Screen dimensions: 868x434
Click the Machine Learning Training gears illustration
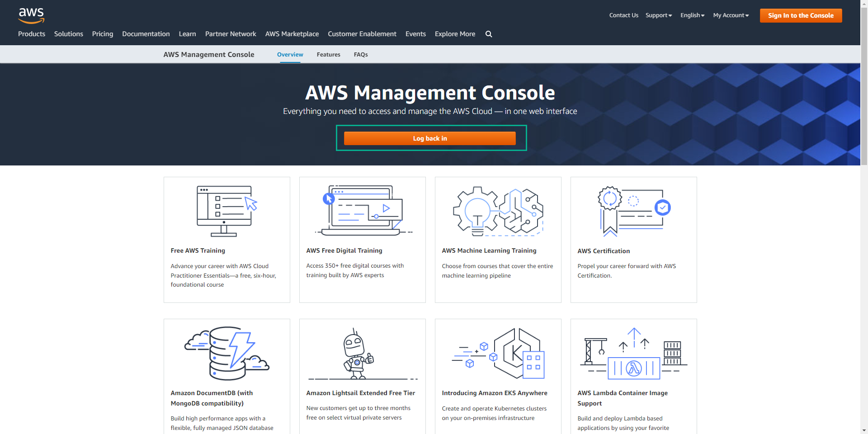coord(498,211)
